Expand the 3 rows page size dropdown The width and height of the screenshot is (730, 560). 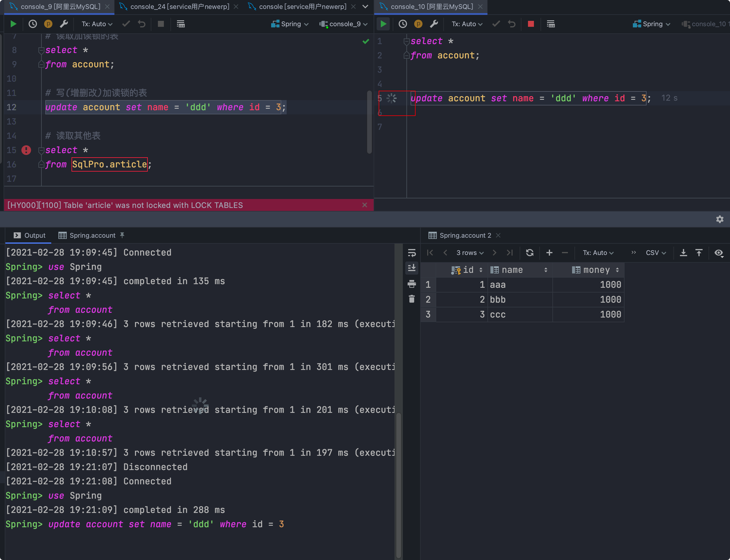[470, 253]
